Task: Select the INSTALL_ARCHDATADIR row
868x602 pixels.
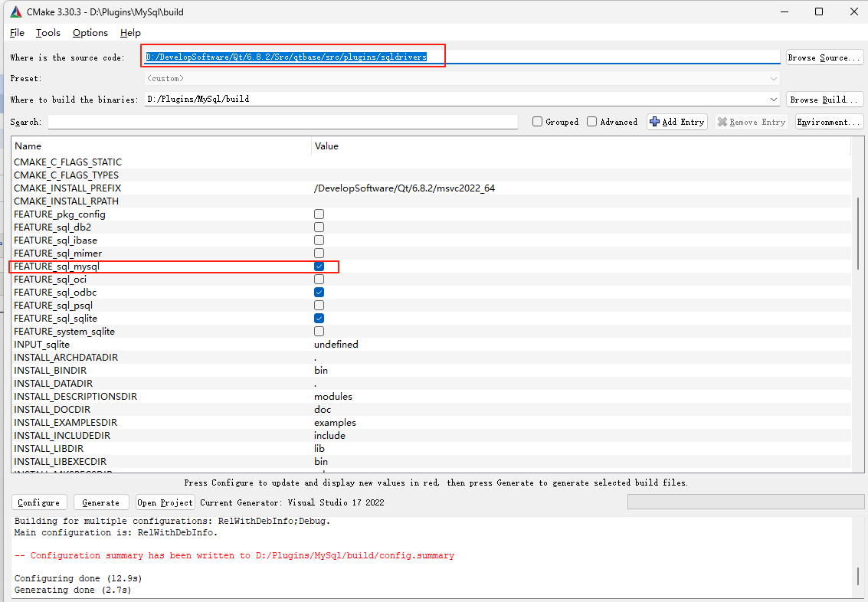Action: click(431, 358)
